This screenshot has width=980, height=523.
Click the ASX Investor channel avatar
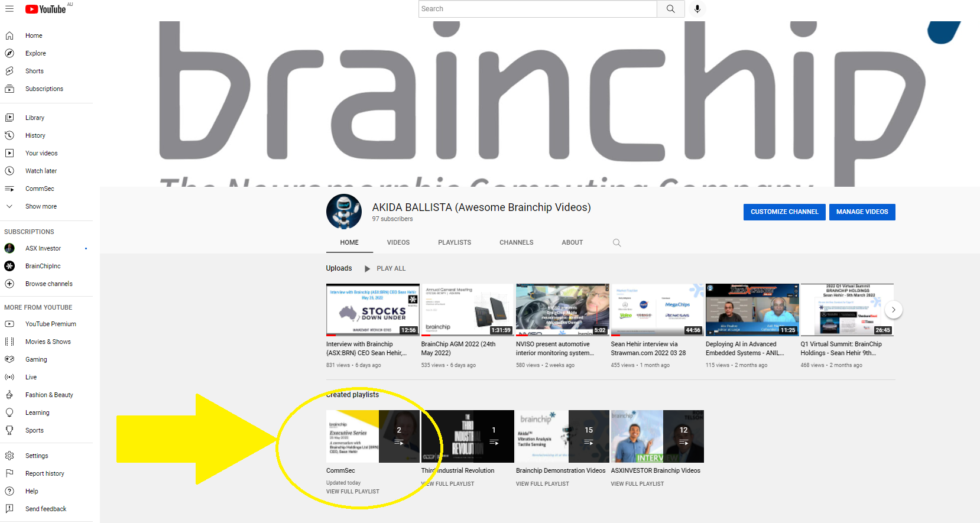pos(9,248)
